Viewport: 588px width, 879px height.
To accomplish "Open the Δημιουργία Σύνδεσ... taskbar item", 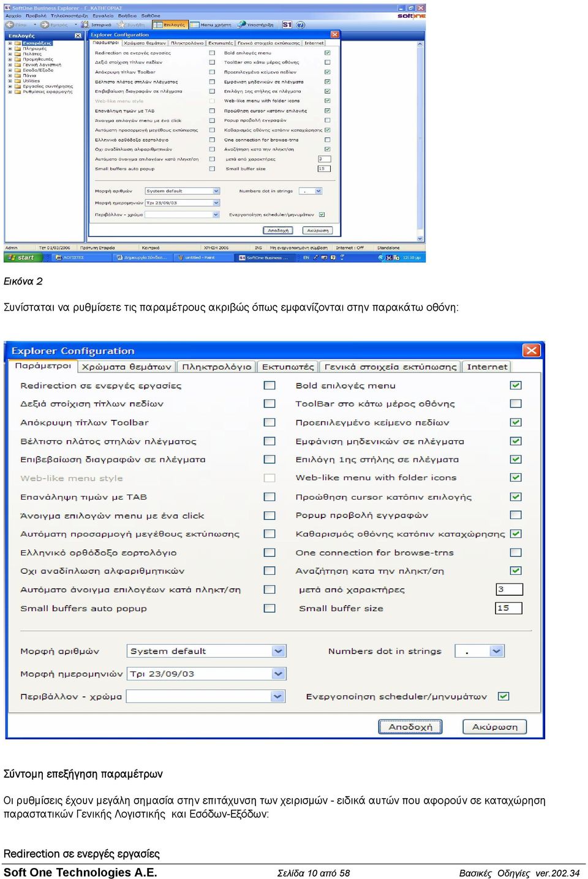I will coord(142,257).
